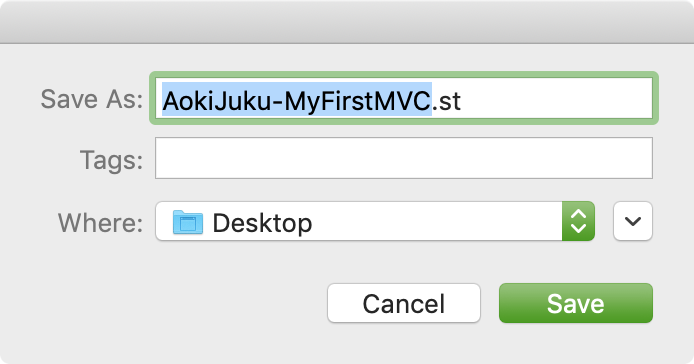Click the MyFirstMVC portion of the filename
The image size is (694, 364).
[x=358, y=101]
